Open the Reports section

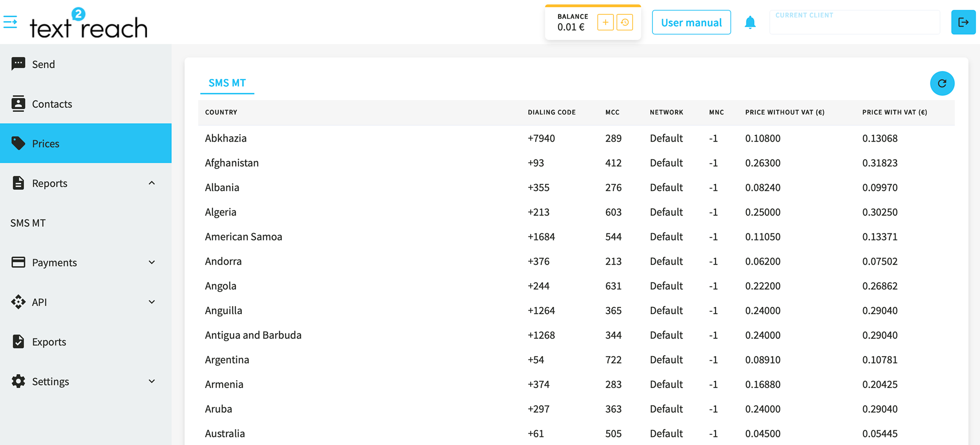point(50,183)
